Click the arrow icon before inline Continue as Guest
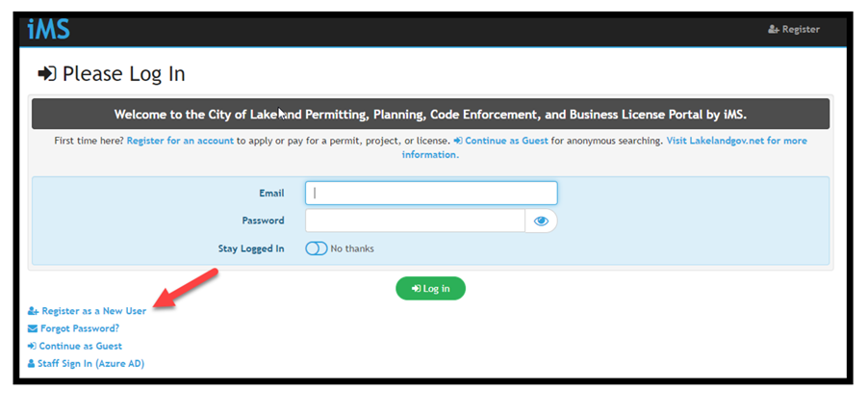Viewport: 868px width, 417px height. point(458,141)
